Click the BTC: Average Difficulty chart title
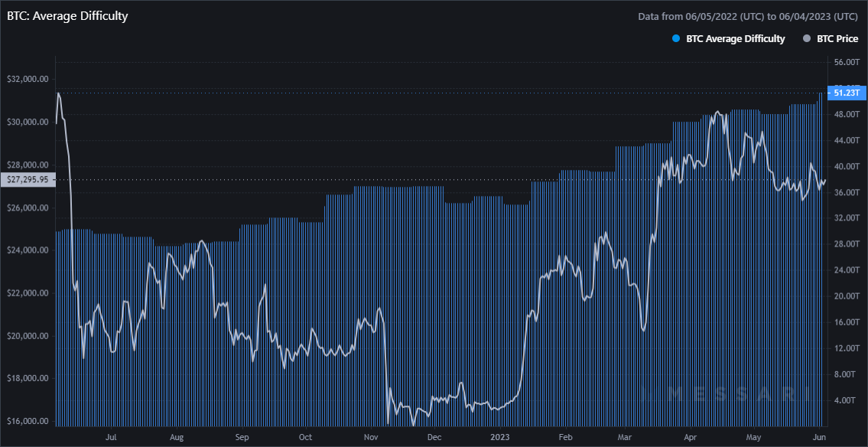868x447 pixels. pyautogui.click(x=67, y=16)
